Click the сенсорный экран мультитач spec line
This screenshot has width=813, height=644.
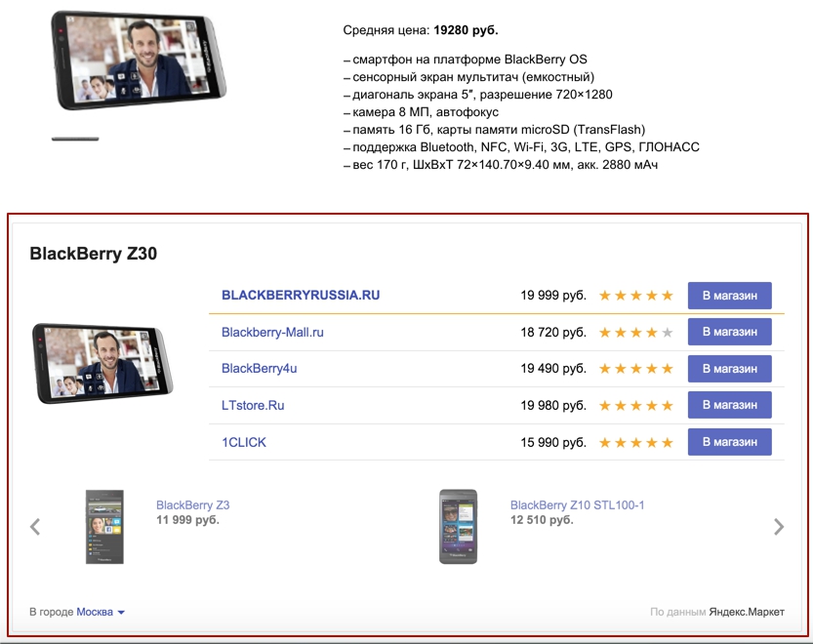468,77
